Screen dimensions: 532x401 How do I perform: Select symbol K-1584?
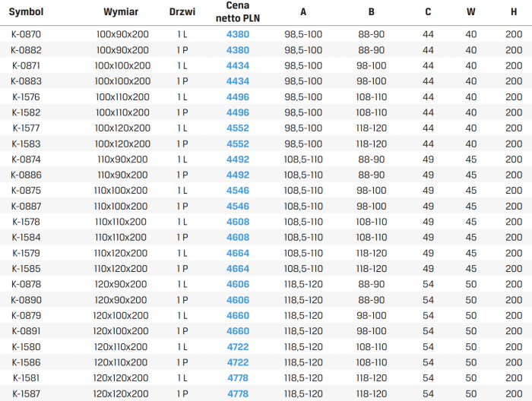click(x=26, y=237)
